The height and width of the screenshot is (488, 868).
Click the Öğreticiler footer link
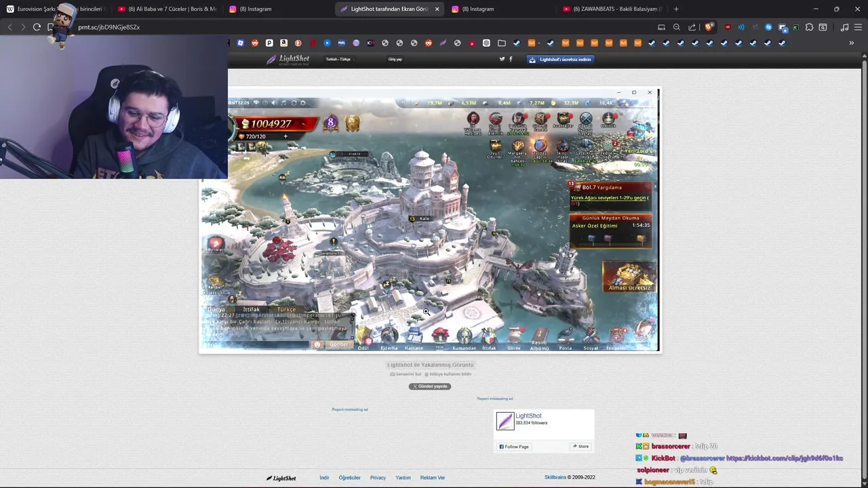pos(350,478)
